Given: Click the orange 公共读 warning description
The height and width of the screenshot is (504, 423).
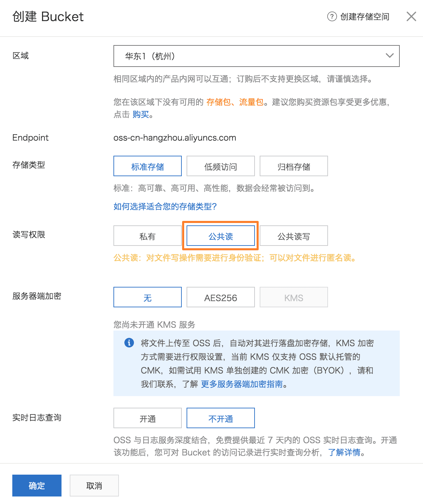Looking at the screenshot, I should [x=236, y=258].
